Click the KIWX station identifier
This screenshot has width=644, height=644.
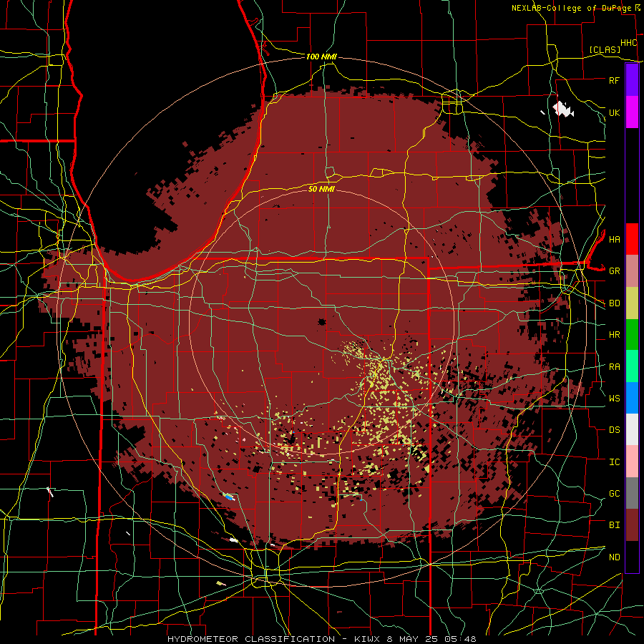tap(369, 639)
